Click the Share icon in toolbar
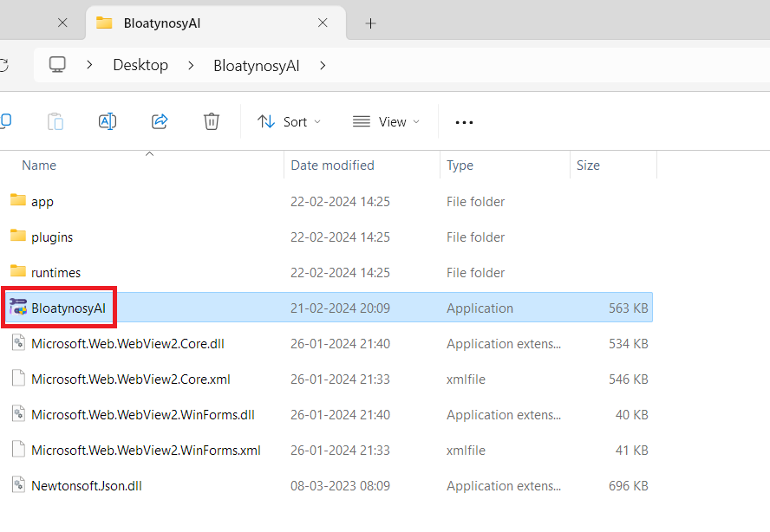The width and height of the screenshot is (770, 532). 160,121
